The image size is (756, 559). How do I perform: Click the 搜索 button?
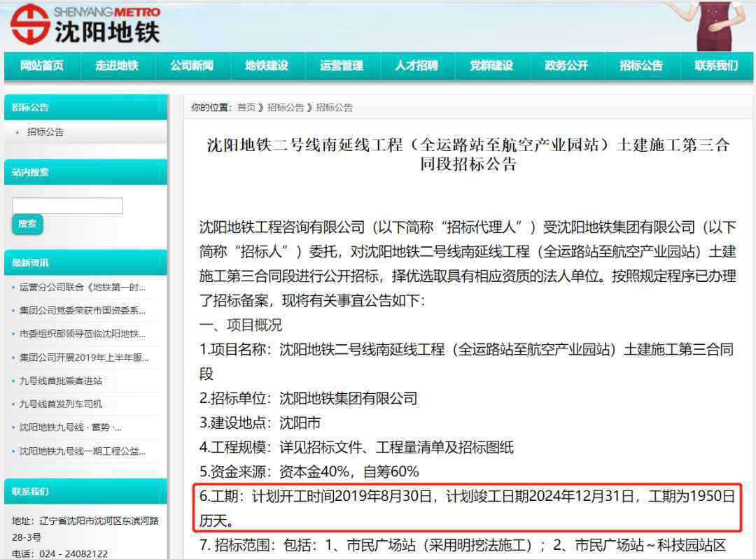click(x=27, y=224)
